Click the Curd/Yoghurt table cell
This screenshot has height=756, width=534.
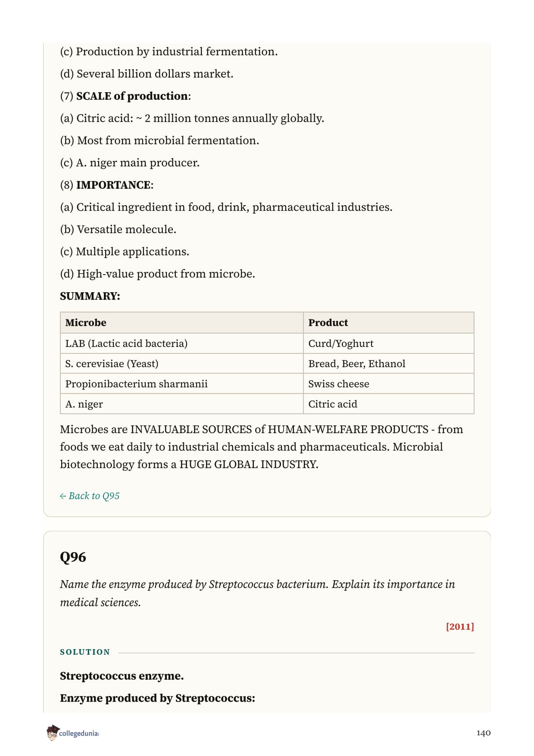[389, 343]
